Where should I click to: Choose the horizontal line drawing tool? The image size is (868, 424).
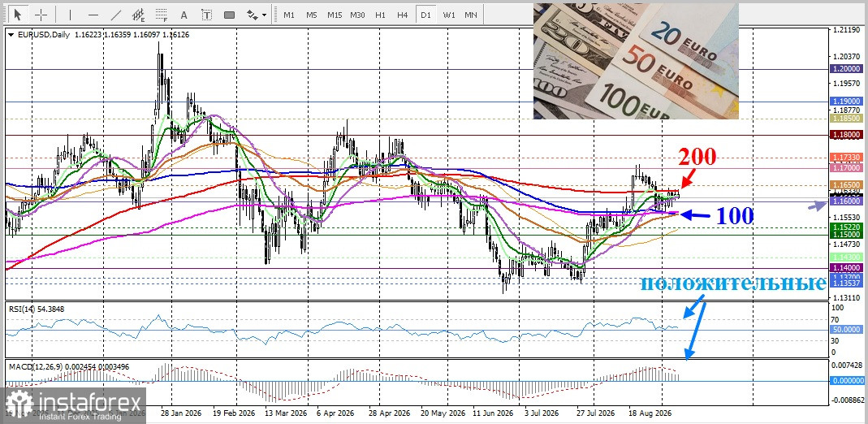click(x=93, y=15)
